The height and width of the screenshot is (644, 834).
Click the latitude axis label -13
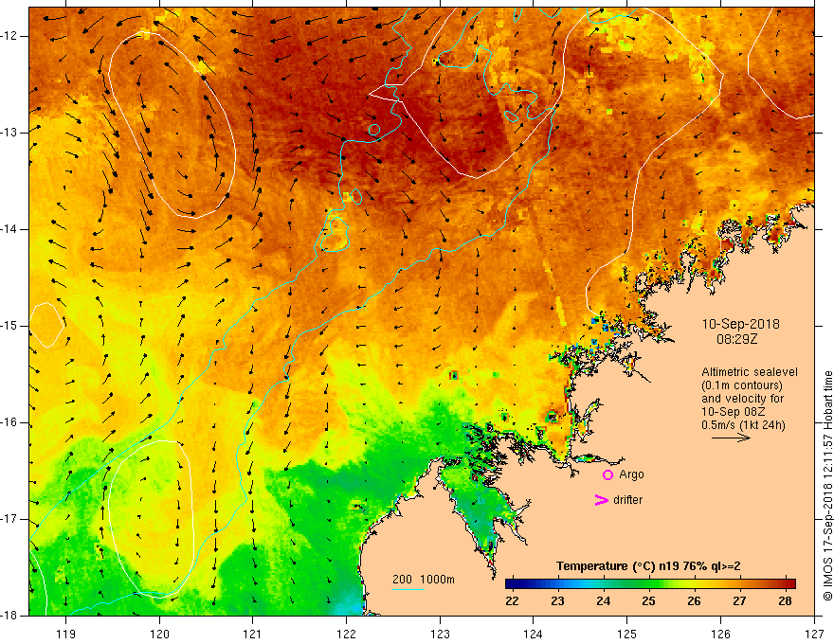pyautogui.click(x=10, y=133)
